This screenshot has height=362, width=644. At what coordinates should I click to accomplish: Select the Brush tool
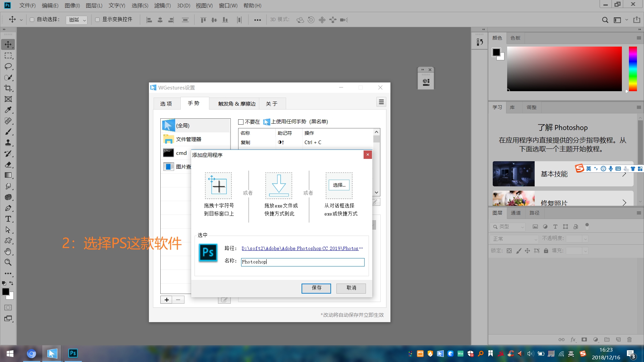pyautogui.click(x=8, y=132)
